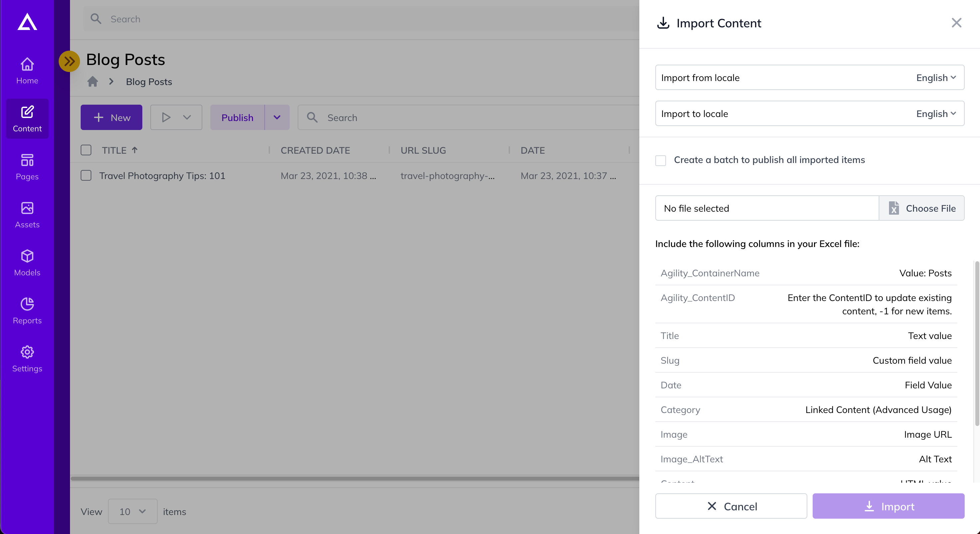Sort by DATE column header
This screenshot has height=534, width=980.
point(533,150)
